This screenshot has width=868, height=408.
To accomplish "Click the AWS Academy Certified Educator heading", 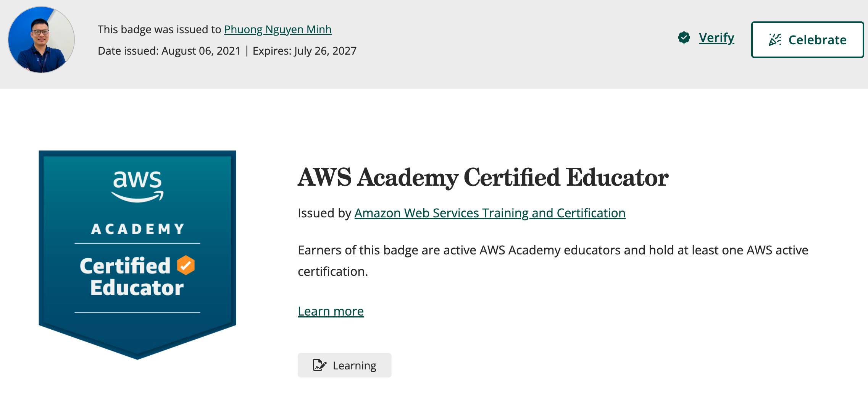I will (483, 178).
